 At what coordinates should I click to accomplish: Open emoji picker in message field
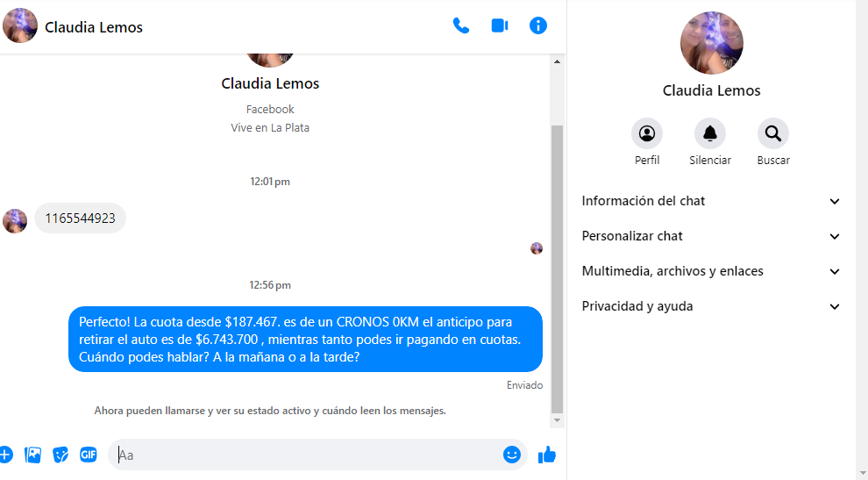[511, 455]
